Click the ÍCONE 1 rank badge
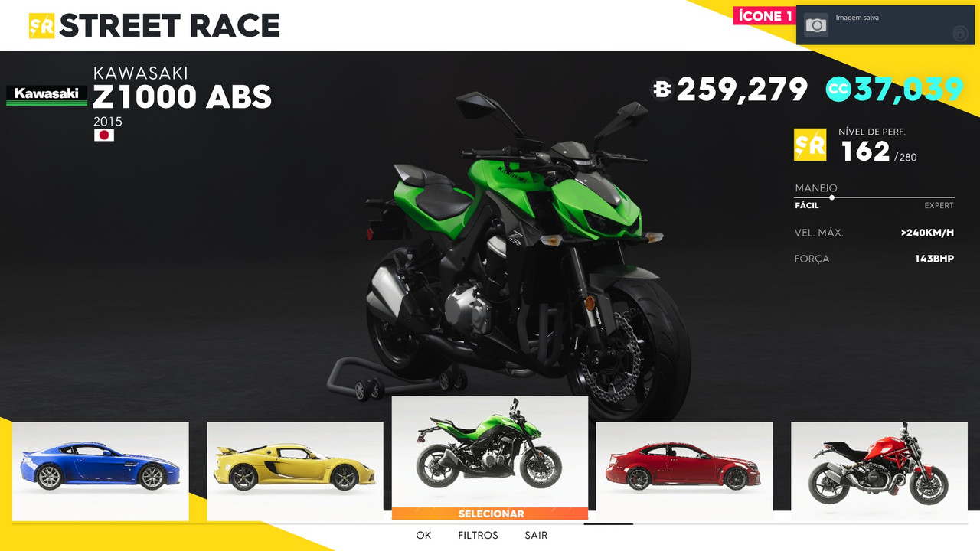The image size is (980, 551). pos(763,16)
